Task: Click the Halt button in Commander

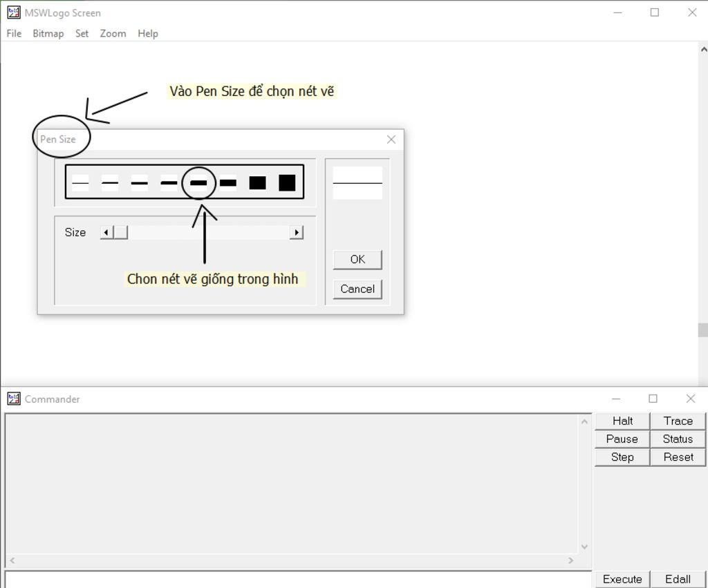Action: coord(622,421)
